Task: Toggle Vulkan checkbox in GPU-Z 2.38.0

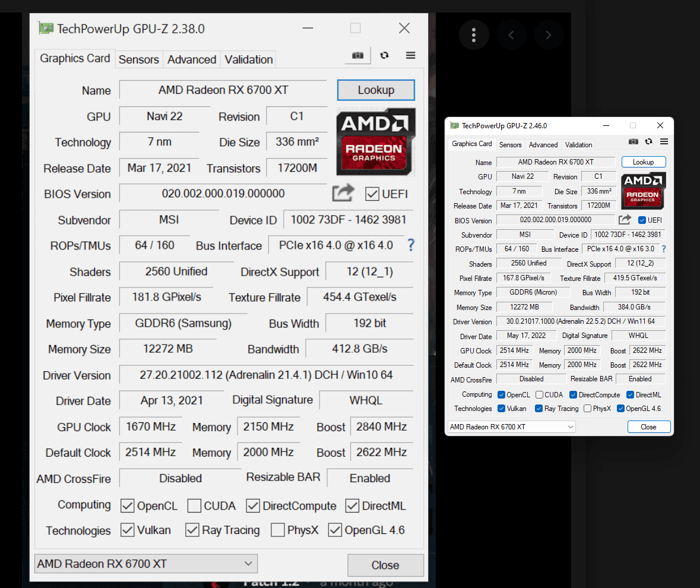Action: tap(127, 530)
